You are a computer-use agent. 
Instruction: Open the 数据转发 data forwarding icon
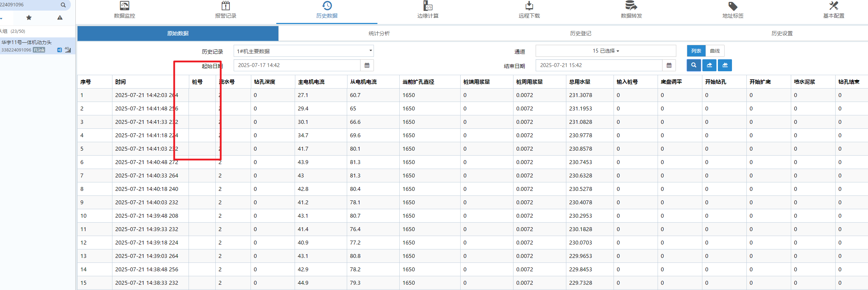pyautogui.click(x=631, y=6)
